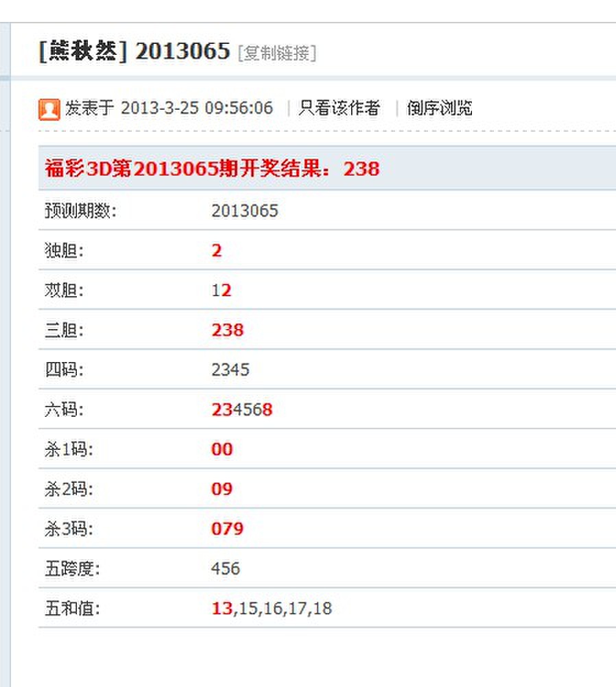Select the 五跨度 value 456
The image size is (616, 687).
[224, 568]
